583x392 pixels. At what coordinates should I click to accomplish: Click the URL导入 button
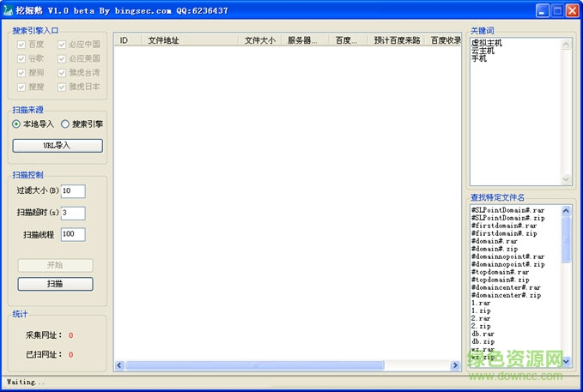click(x=58, y=146)
